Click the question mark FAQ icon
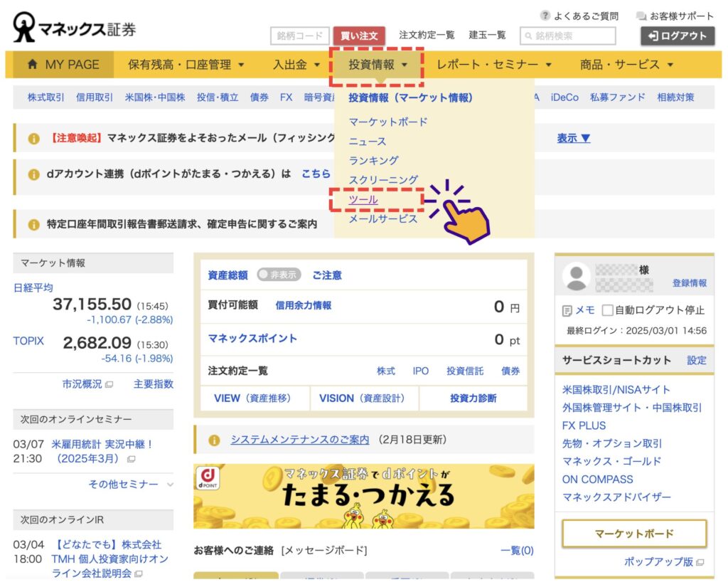The width and height of the screenshot is (728, 587). tap(545, 16)
